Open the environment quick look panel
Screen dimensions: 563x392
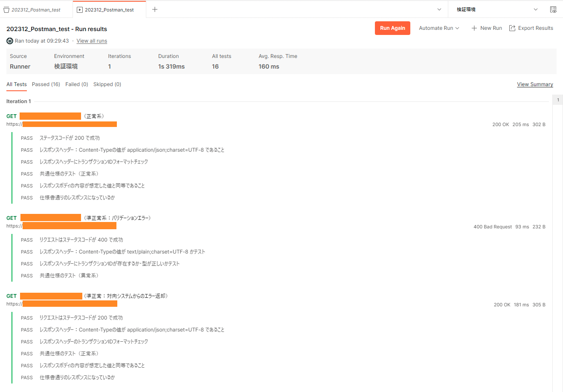[x=553, y=9]
